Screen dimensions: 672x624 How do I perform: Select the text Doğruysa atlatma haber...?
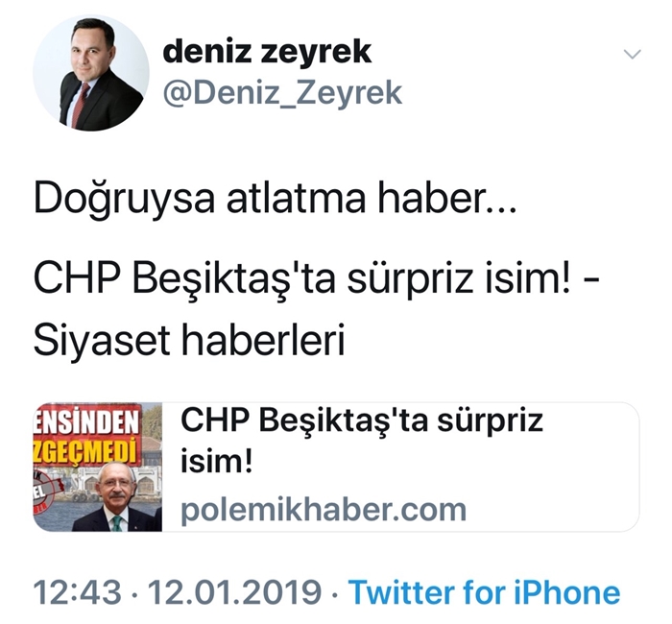pos(275,201)
